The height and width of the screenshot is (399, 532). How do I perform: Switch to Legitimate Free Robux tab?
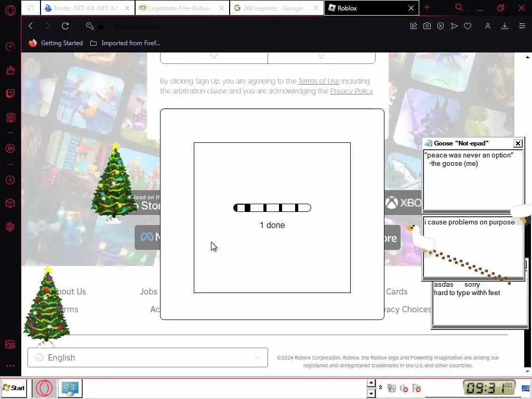pos(182,8)
